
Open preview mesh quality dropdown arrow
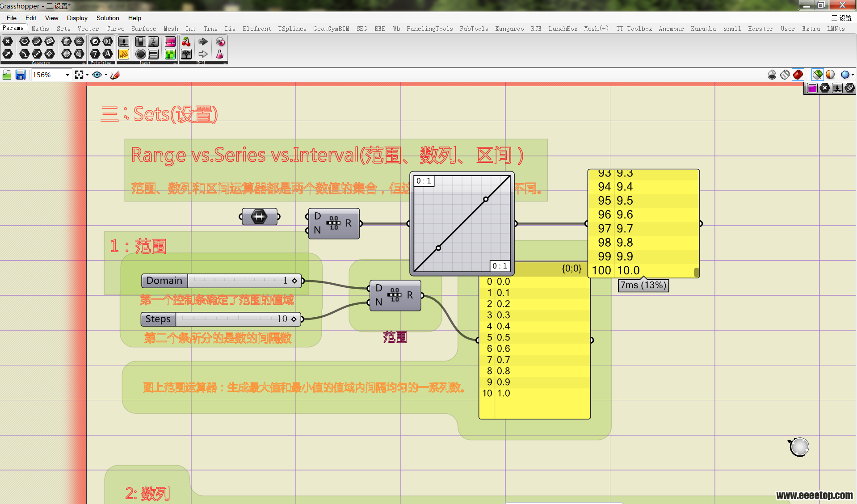coord(853,75)
